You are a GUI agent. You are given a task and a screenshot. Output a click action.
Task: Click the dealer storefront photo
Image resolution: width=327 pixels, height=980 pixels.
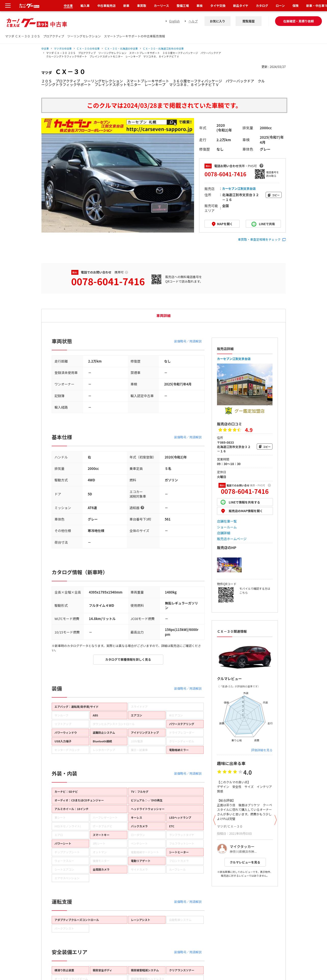point(244,384)
